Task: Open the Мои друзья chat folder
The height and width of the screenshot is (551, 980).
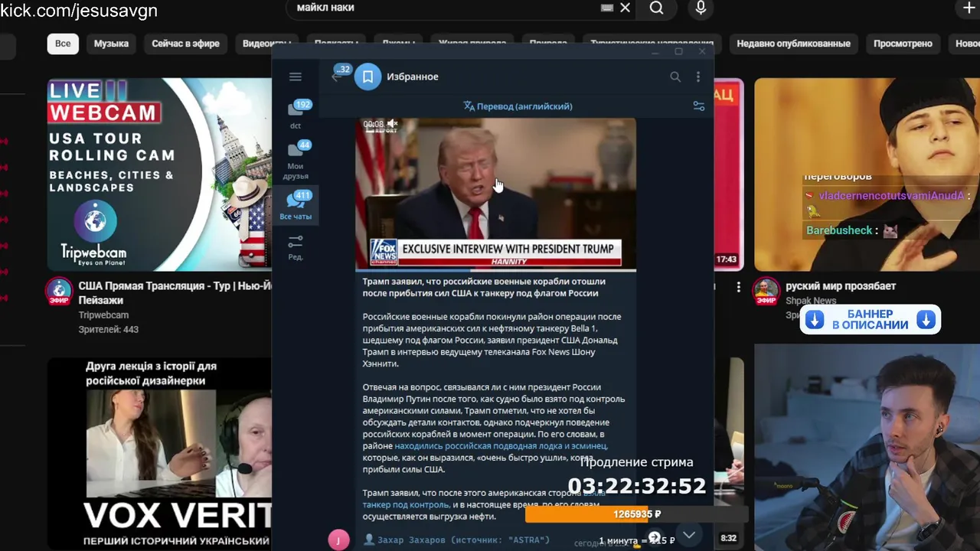Action: (x=296, y=160)
